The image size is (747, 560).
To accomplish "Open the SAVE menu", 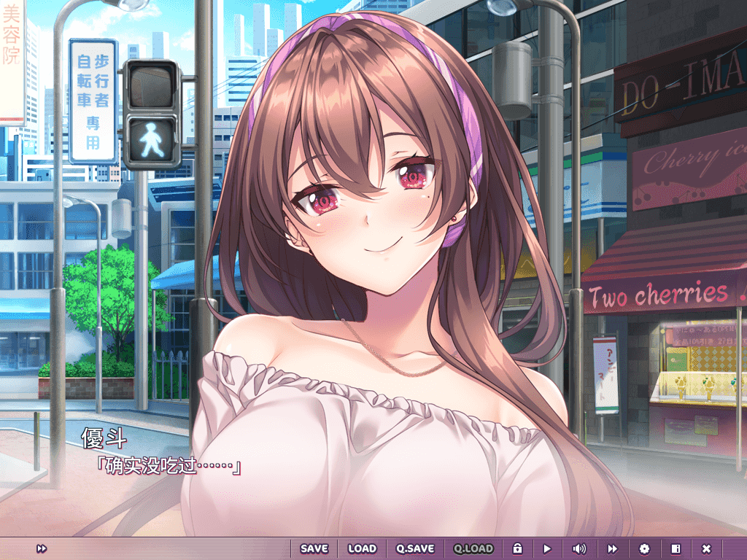I will pyautogui.click(x=314, y=548).
